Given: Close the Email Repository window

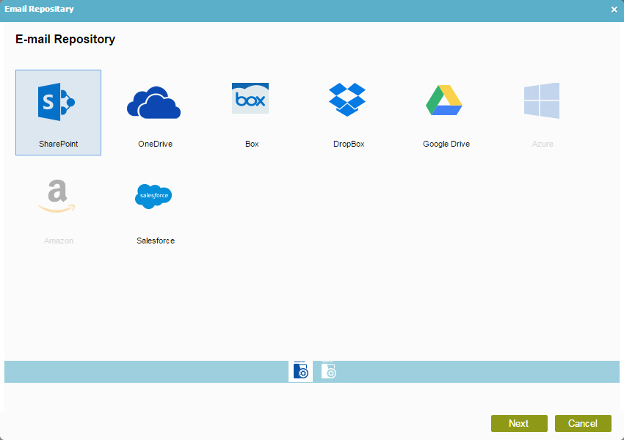Looking at the screenshot, I should click(614, 10).
